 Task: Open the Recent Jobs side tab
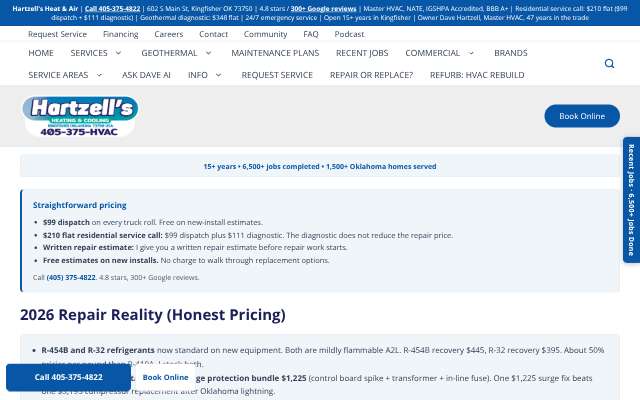coord(631,200)
